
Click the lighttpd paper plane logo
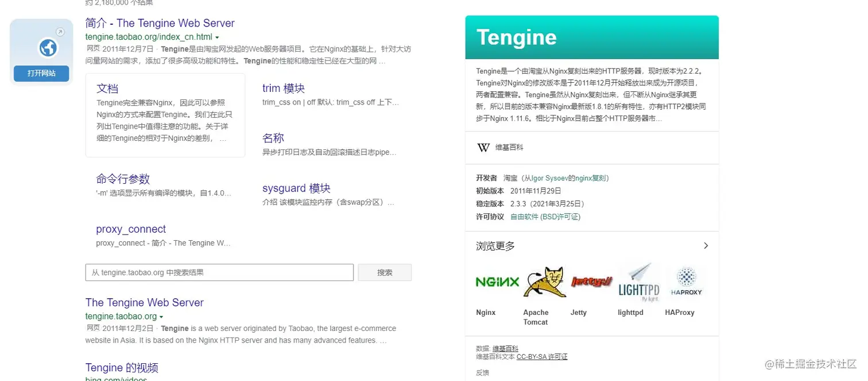coord(639,282)
